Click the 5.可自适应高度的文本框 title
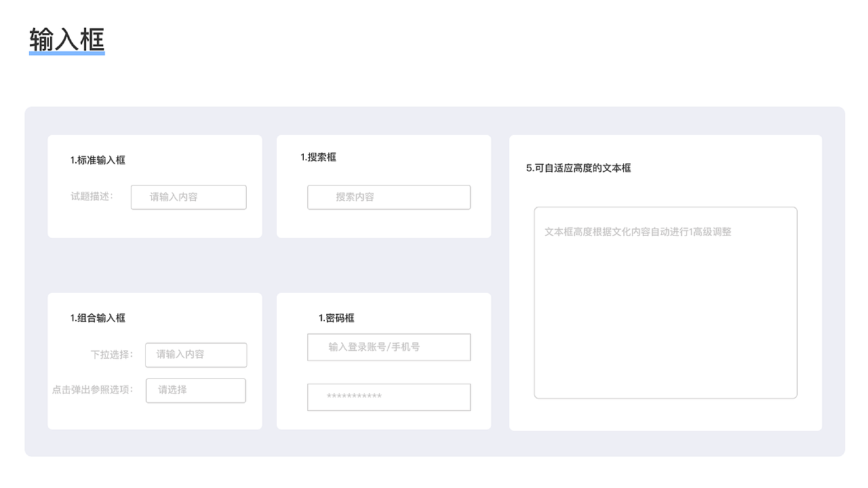The width and height of the screenshot is (868, 488). [578, 168]
